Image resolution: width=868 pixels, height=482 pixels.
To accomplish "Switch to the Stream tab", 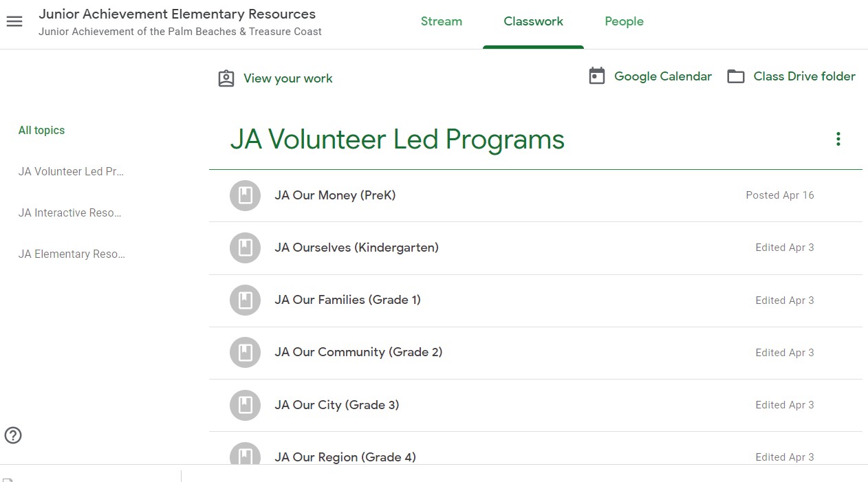I will click(x=441, y=21).
